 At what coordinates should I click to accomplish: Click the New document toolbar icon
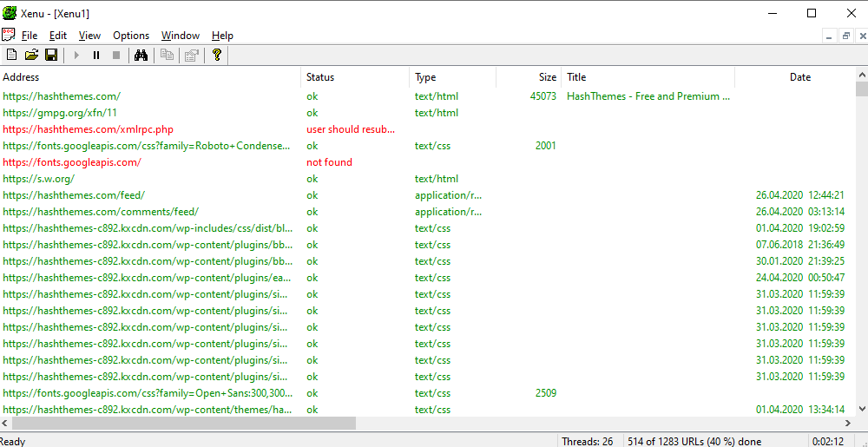[11, 55]
